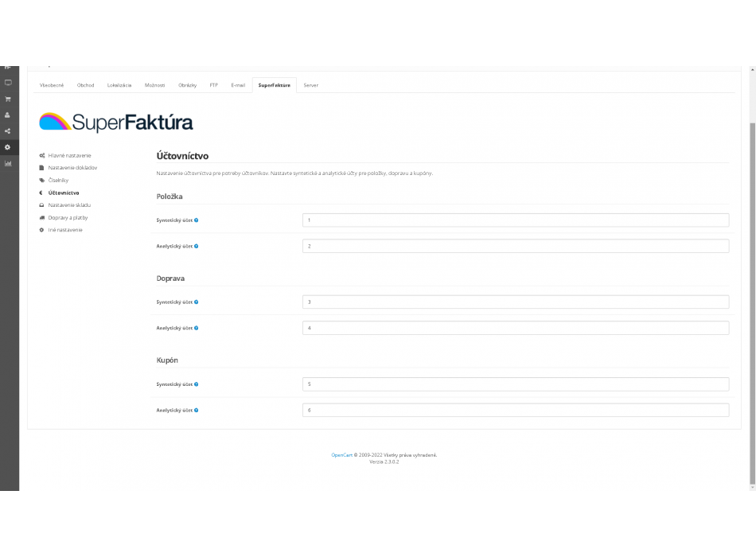Click the tag icon beside Číselníky
The height and width of the screenshot is (557, 756).
pyautogui.click(x=42, y=181)
